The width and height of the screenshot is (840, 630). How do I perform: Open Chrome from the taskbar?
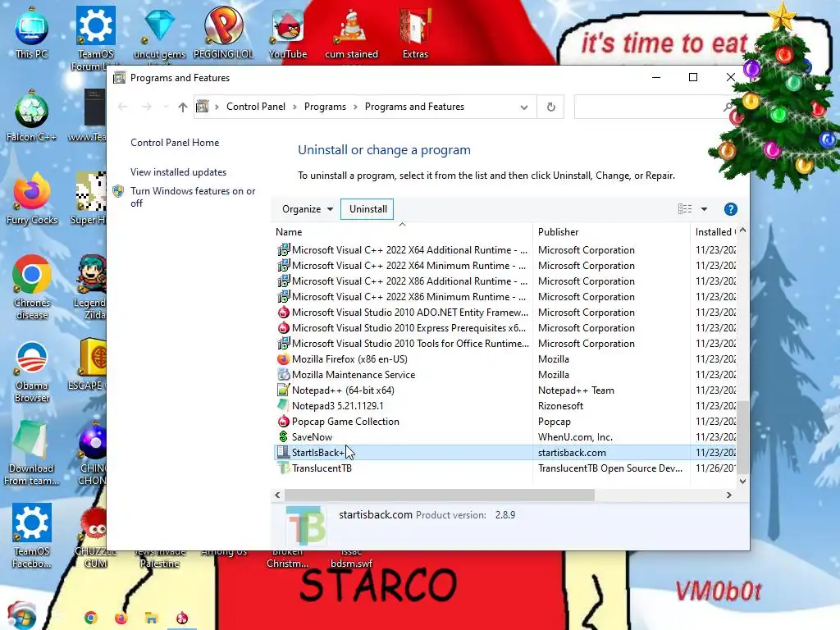click(90, 618)
